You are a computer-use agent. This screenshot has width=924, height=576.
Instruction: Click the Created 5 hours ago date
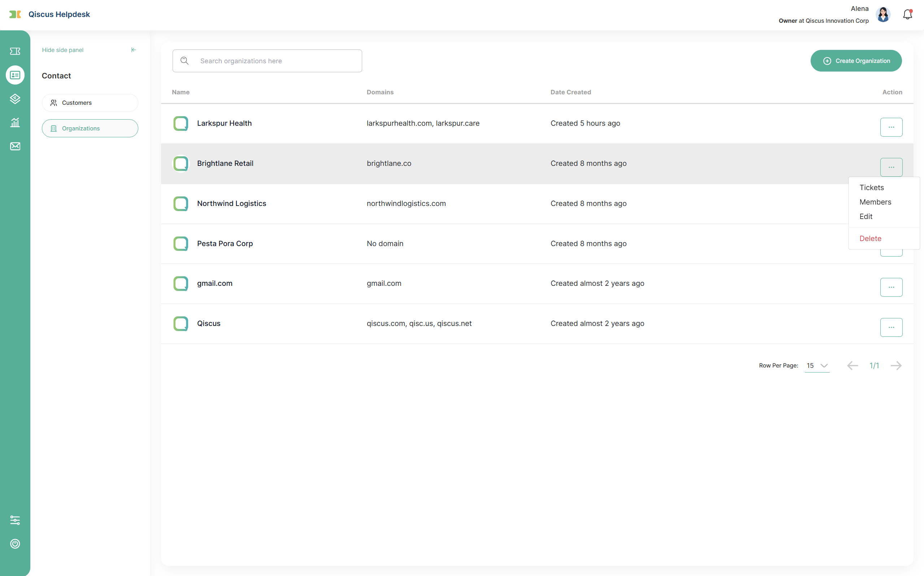585,123
